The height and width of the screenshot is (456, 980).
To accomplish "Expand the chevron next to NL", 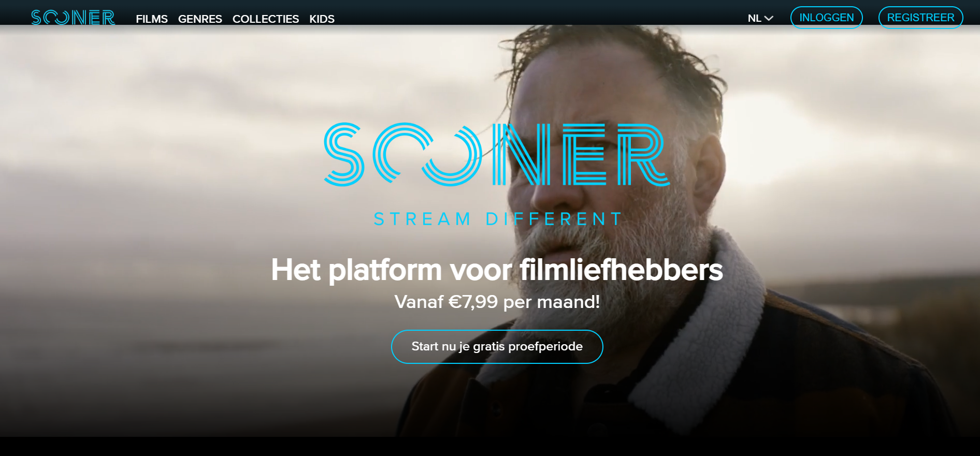I will click(x=769, y=18).
